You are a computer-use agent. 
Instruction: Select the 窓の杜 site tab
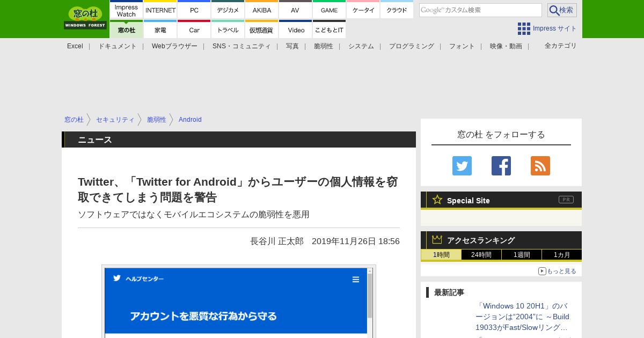click(x=126, y=30)
